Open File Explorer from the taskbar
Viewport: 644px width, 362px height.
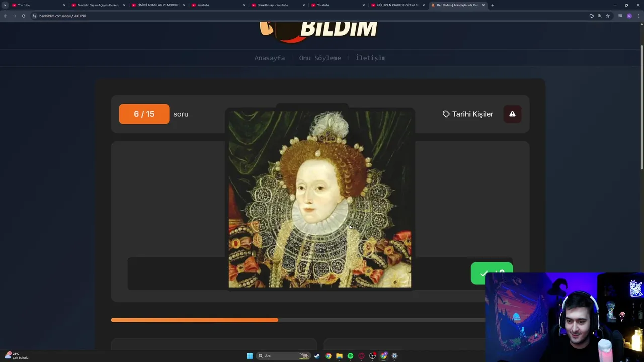point(339,356)
